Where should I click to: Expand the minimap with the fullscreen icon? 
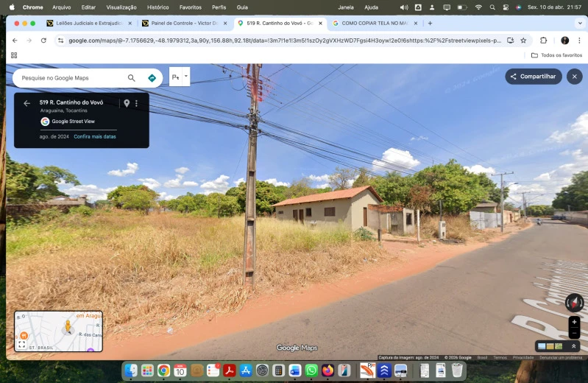22,344
